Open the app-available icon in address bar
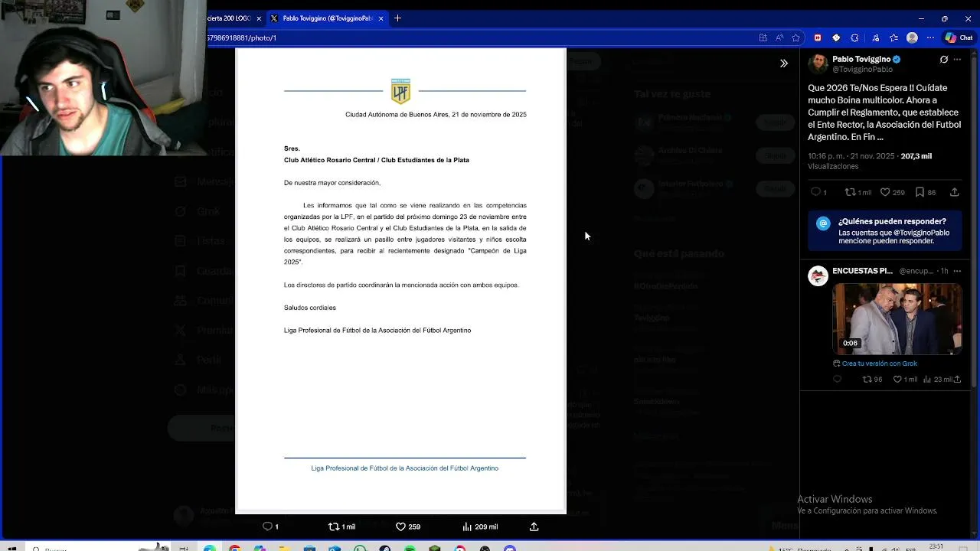This screenshot has width=980, height=551. point(763,37)
